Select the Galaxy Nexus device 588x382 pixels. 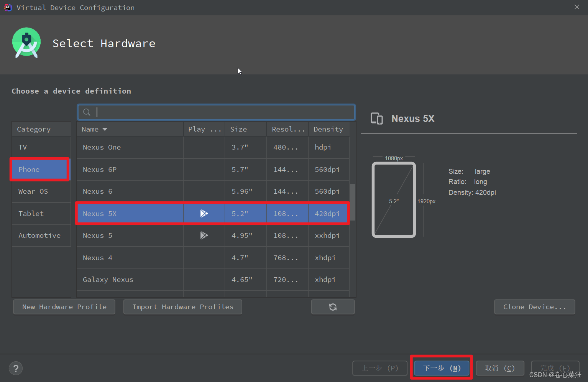point(108,279)
